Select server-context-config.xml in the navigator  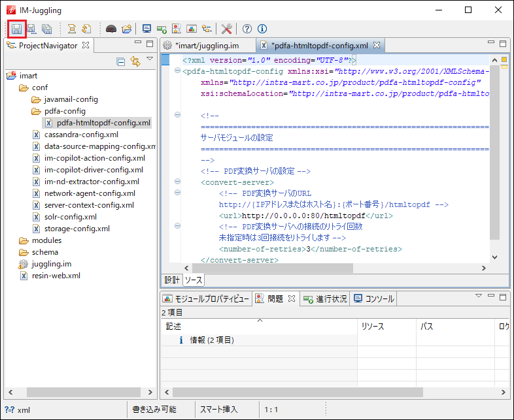(88, 205)
